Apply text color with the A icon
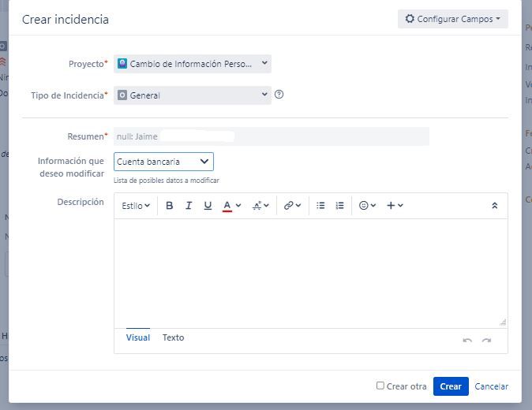Viewport: 532px width, 410px height. tap(227, 206)
